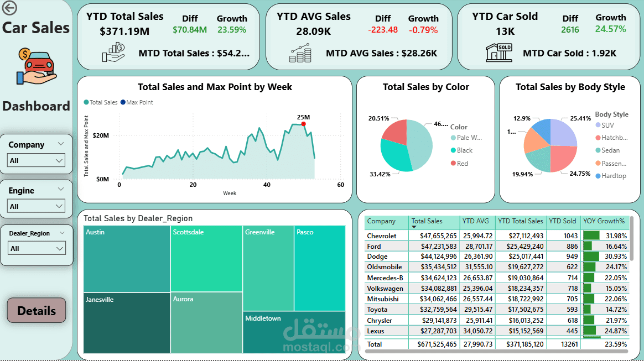Click the red 25M max point marker
Viewport: 644px width, 361px height.
pyautogui.click(x=304, y=124)
